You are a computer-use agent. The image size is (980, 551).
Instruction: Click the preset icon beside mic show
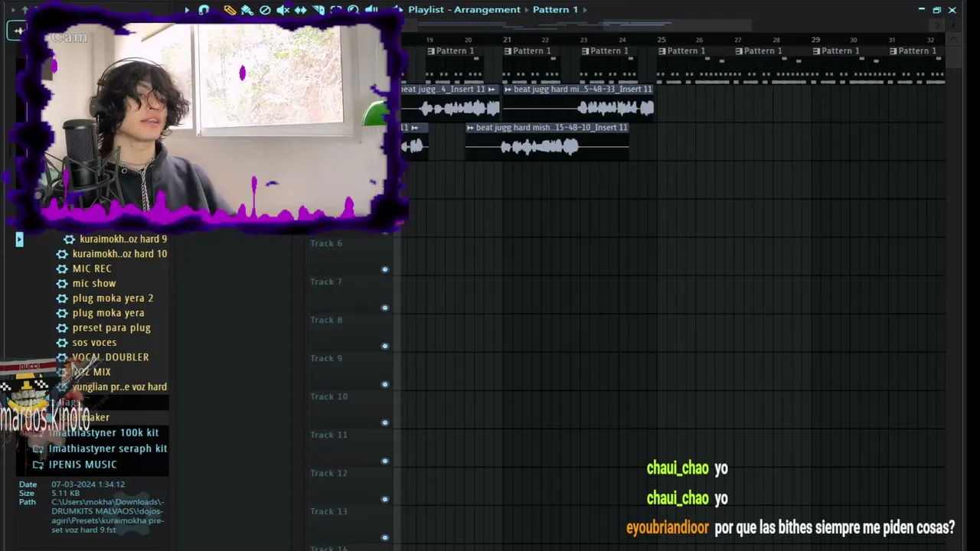tap(62, 283)
